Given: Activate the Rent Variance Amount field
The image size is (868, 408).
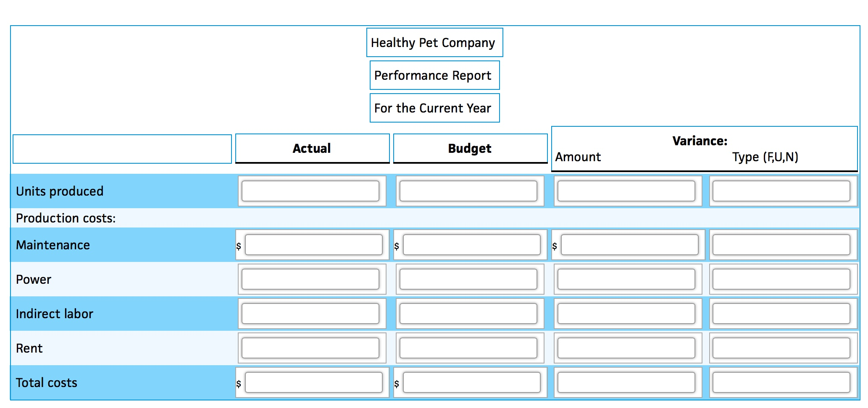Looking at the screenshot, I should [626, 348].
